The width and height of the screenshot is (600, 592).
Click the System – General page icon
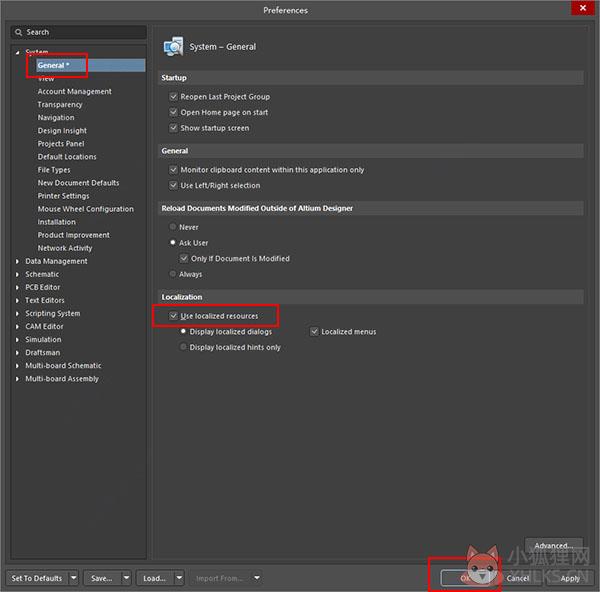[173, 47]
